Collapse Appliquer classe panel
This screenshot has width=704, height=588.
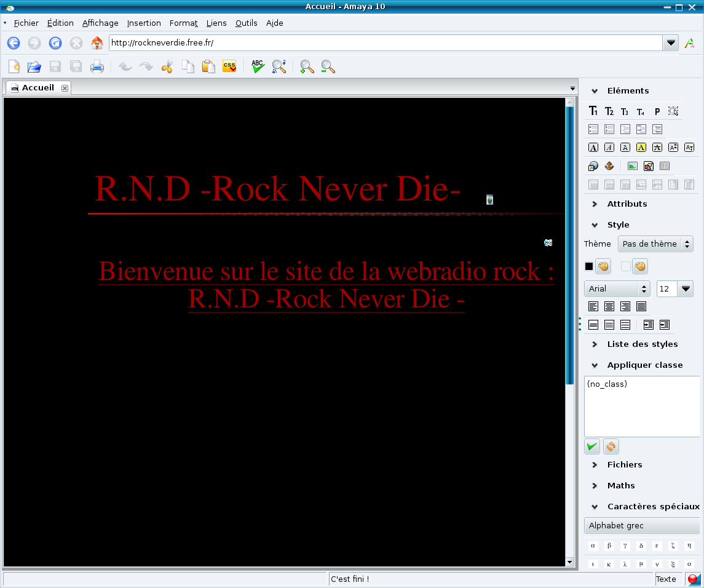595,365
